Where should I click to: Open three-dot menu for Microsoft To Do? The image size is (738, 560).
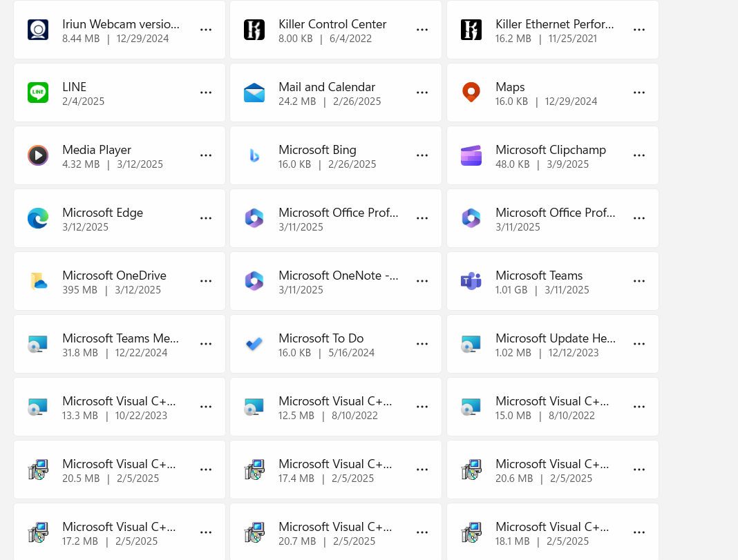coord(422,344)
